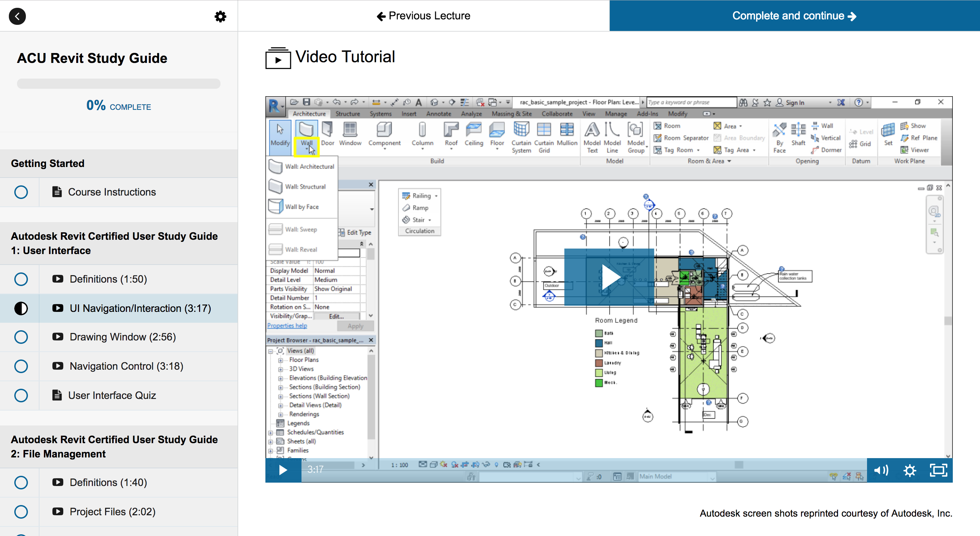
Task: Pick the Roof tool icon
Action: [x=451, y=129]
